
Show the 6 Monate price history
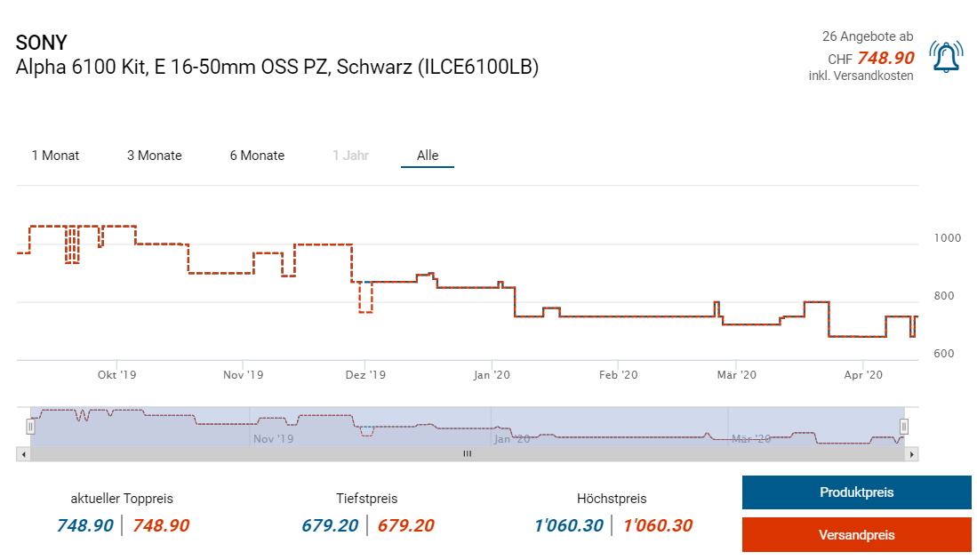pos(257,156)
